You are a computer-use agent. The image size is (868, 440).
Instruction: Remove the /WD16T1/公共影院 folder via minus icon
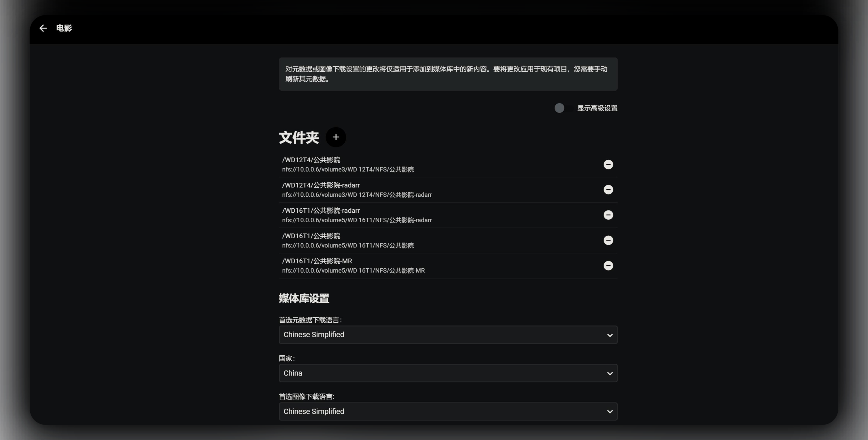point(608,240)
